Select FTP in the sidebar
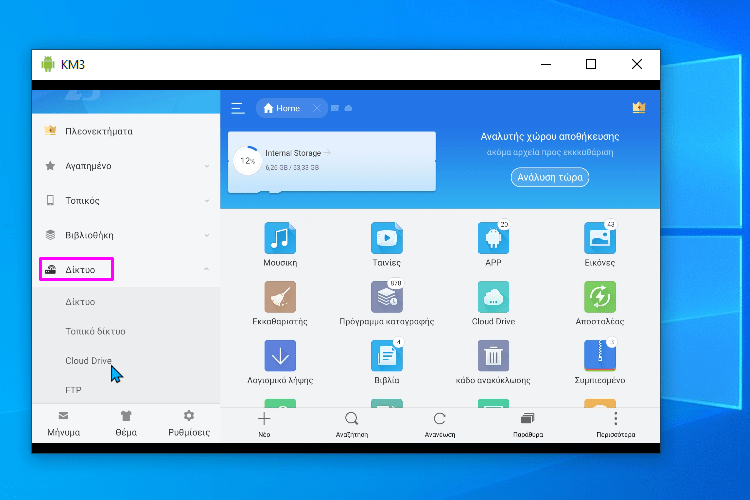 click(x=73, y=390)
